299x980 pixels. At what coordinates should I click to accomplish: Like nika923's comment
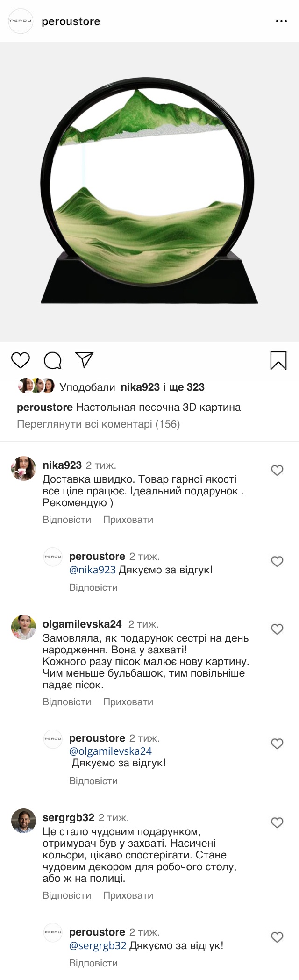coord(277,471)
